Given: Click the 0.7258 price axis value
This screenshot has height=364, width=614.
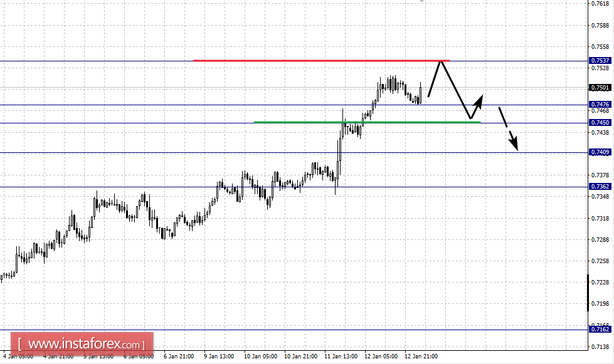Looking at the screenshot, I should (x=600, y=261).
